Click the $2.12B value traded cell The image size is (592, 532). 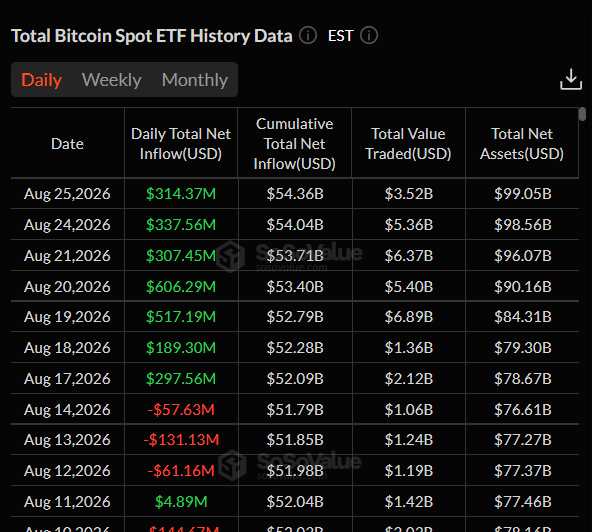(x=409, y=378)
